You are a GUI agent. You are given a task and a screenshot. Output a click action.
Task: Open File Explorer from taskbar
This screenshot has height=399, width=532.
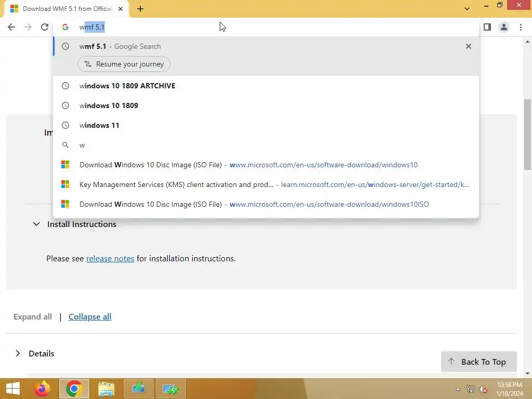(x=106, y=389)
